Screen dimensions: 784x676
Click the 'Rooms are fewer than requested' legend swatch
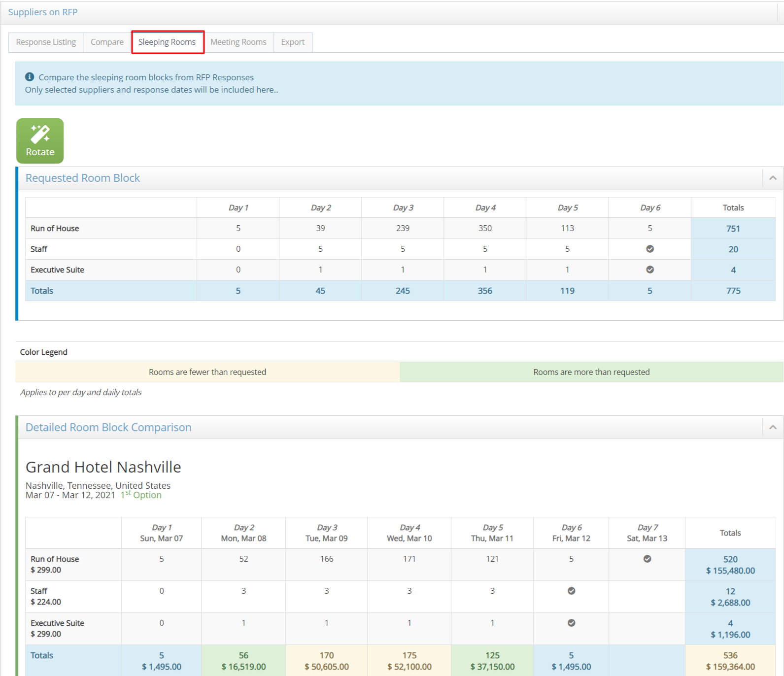point(207,372)
